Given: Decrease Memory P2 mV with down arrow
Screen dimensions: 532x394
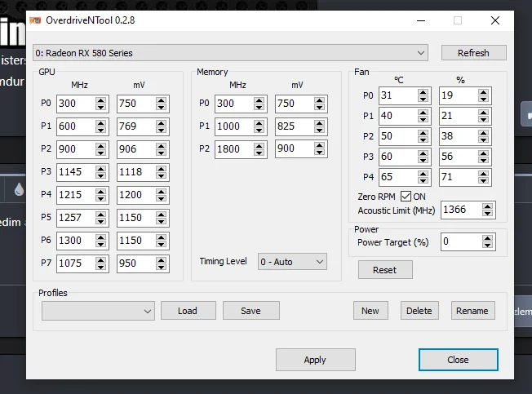Looking at the screenshot, I should [319, 153].
